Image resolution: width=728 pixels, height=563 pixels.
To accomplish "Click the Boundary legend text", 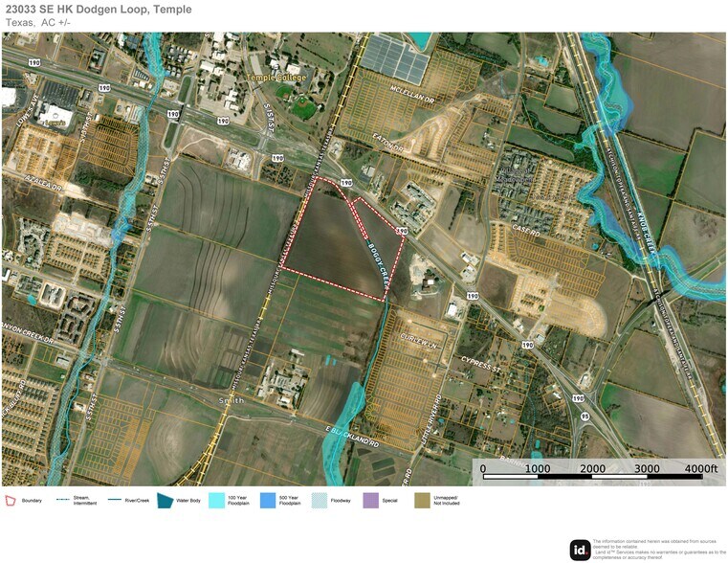I will (32, 501).
